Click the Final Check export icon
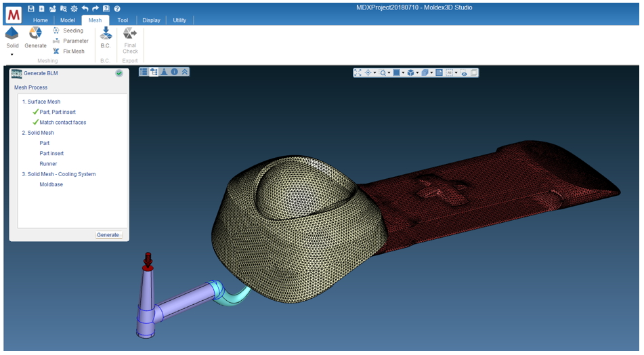This screenshot has height=355, width=644. 130,34
